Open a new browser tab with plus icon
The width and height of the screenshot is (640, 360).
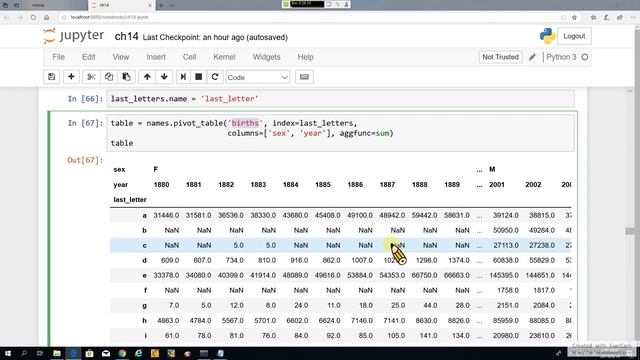click(x=161, y=5)
